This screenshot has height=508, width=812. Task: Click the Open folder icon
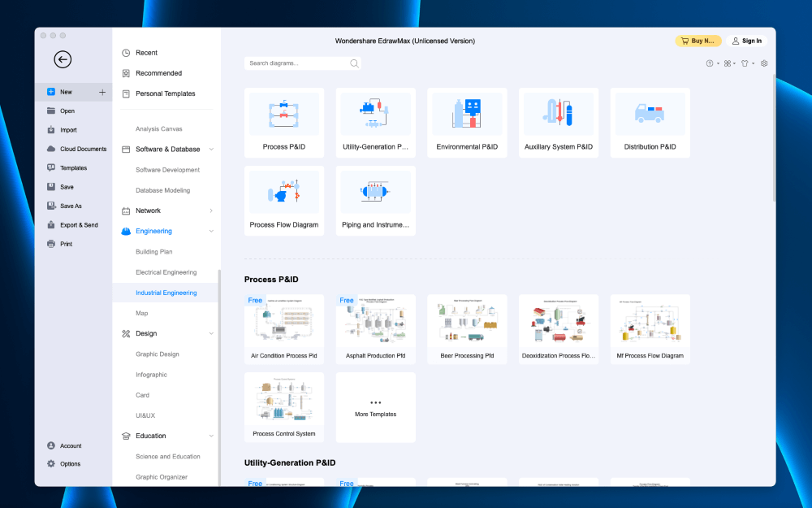(x=50, y=111)
